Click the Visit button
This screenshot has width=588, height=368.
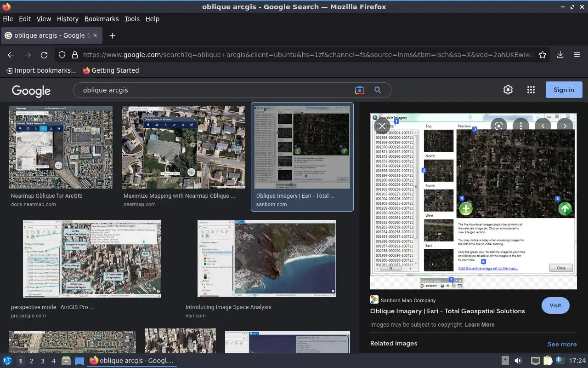click(555, 305)
